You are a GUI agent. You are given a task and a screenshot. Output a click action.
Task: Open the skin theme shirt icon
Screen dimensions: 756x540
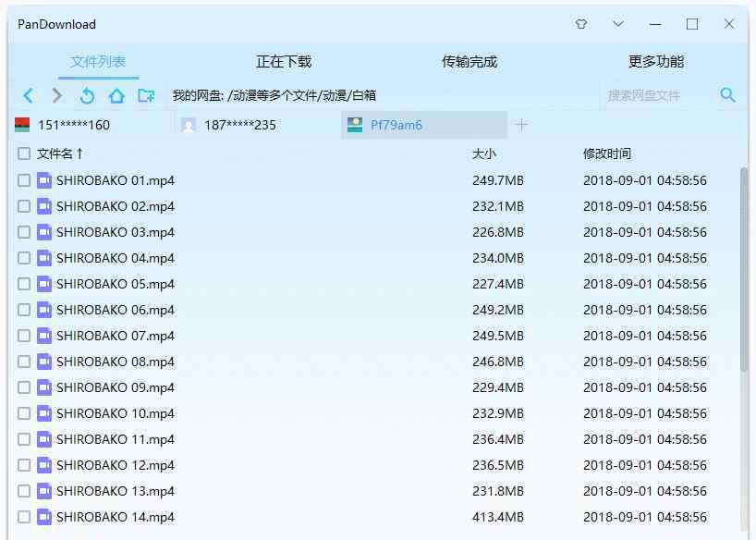tap(581, 24)
